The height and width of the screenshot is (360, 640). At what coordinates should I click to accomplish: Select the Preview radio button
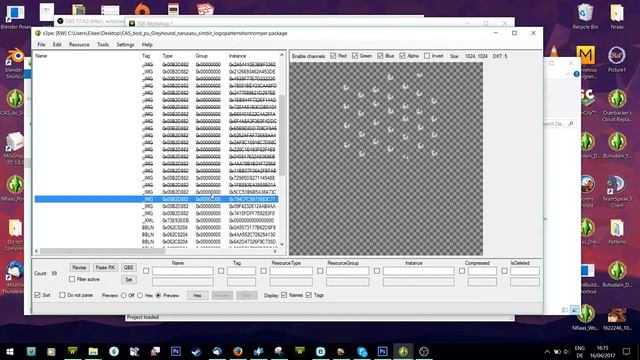[x=158, y=295]
